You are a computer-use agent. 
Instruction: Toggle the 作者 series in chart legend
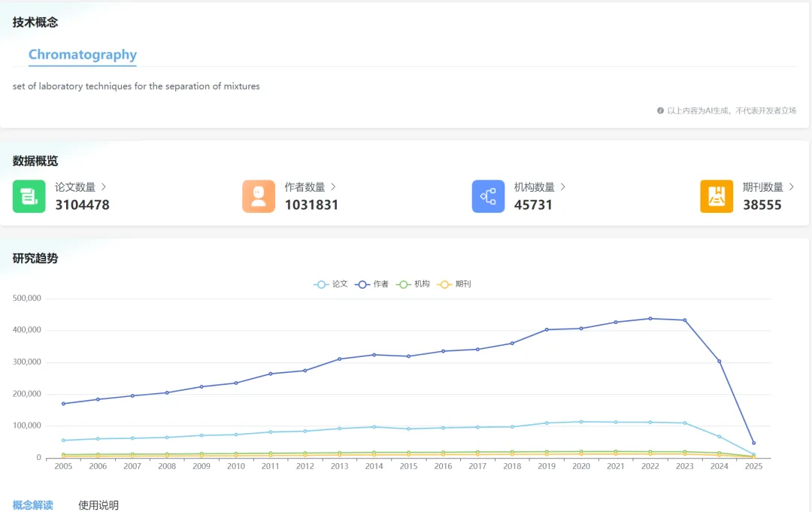point(372,284)
